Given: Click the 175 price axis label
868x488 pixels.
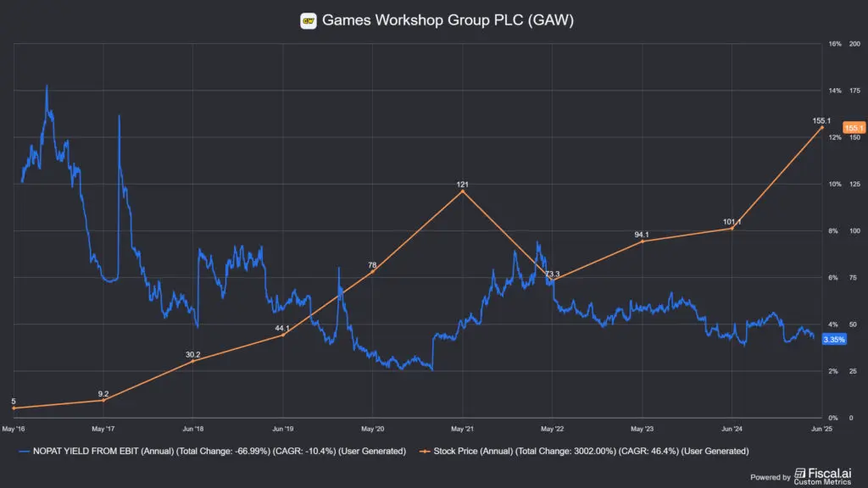Looking at the screenshot, I should click(x=854, y=90).
